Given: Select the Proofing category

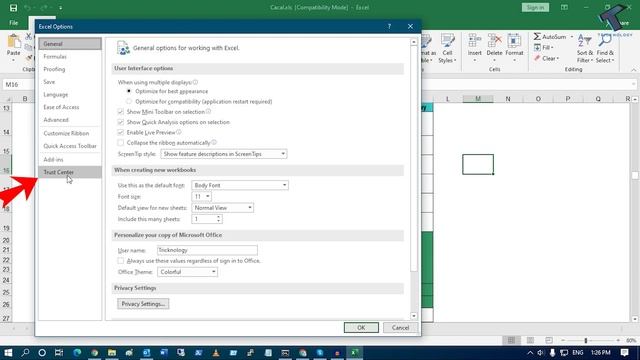Looking at the screenshot, I should tap(70, 69).
